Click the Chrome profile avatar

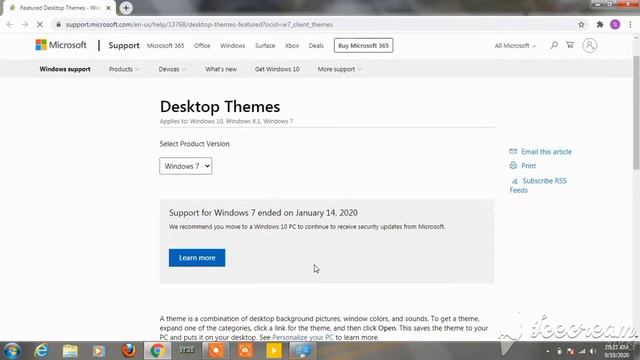[x=615, y=24]
